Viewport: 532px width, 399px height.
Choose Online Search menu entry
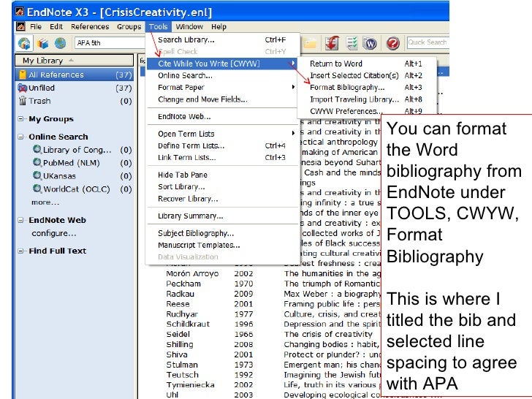coord(221,75)
